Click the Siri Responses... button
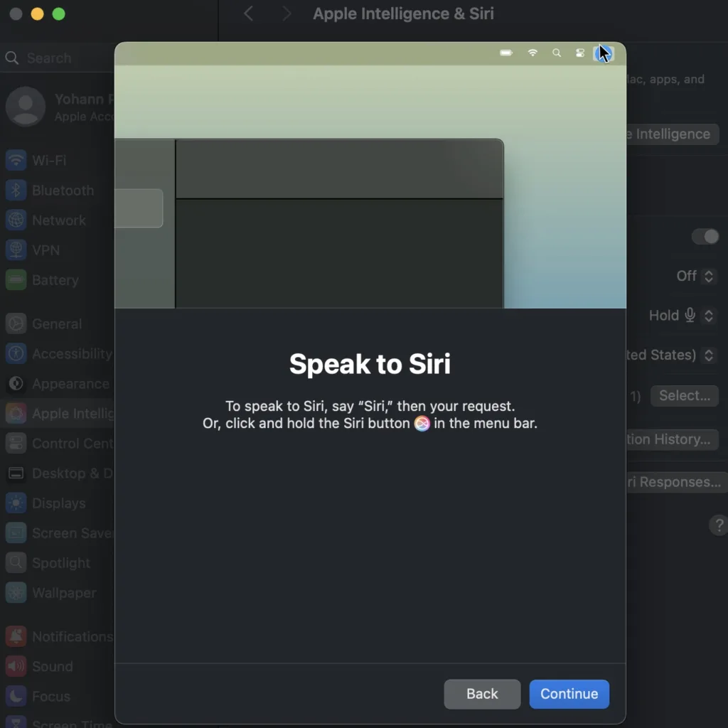The height and width of the screenshot is (728, 728). (676, 482)
